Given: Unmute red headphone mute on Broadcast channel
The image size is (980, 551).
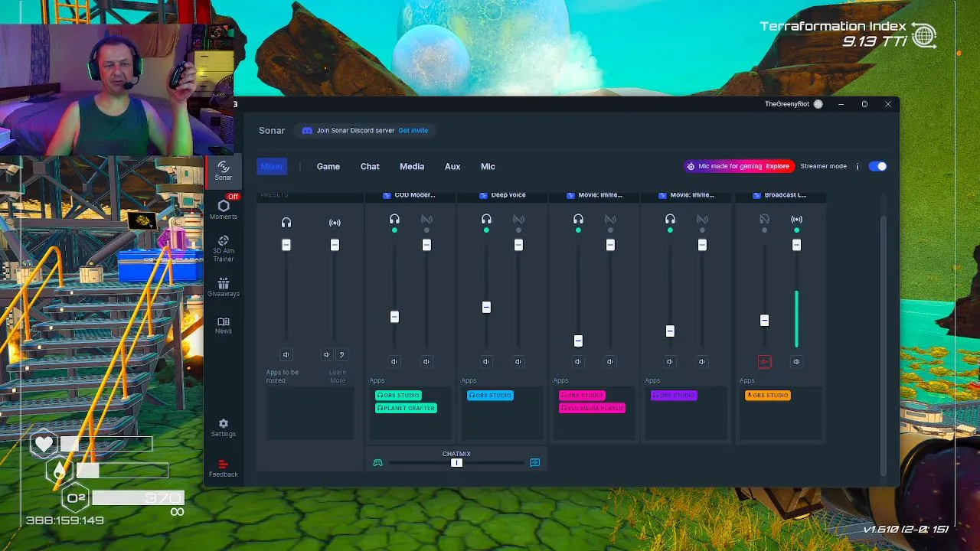Looking at the screenshot, I should point(764,361).
